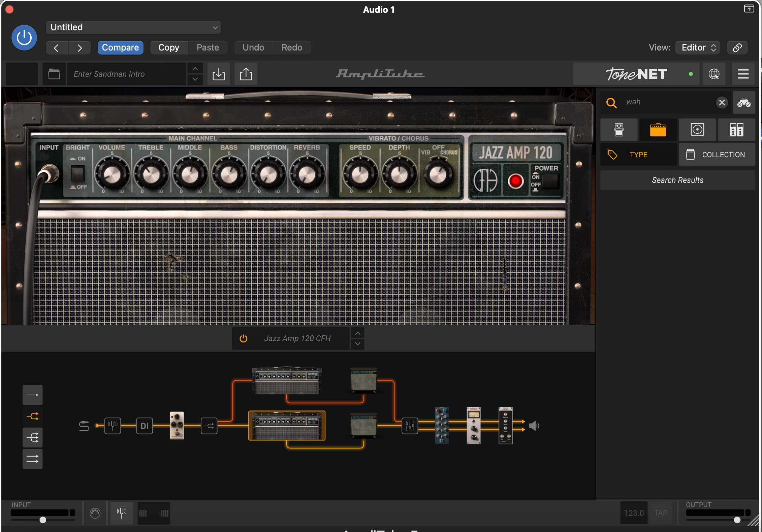Click the Compare button

point(120,47)
